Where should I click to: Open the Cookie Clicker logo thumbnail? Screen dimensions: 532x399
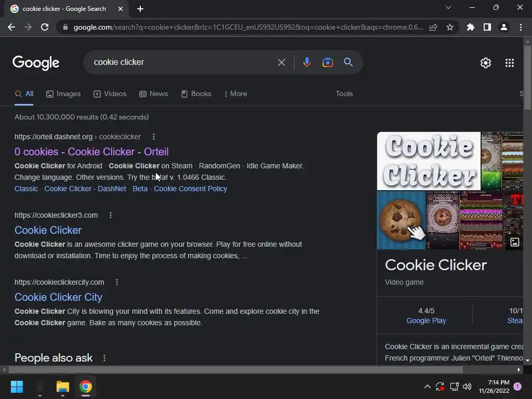click(x=429, y=161)
